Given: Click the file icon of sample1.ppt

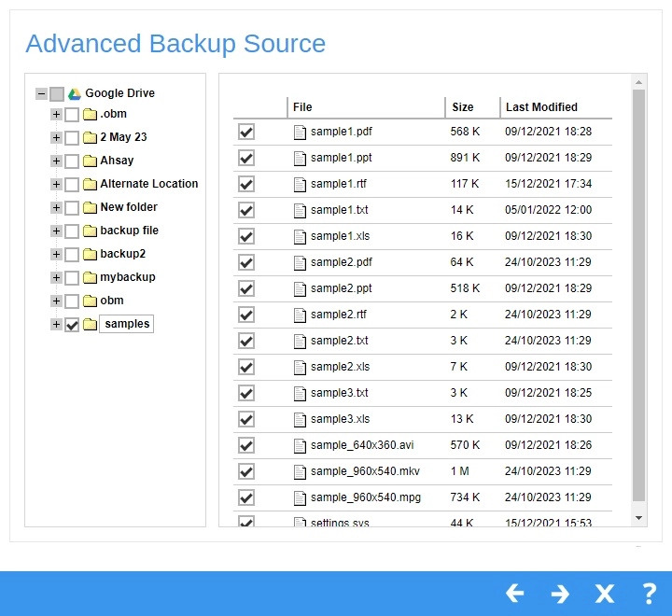Looking at the screenshot, I should [x=300, y=158].
